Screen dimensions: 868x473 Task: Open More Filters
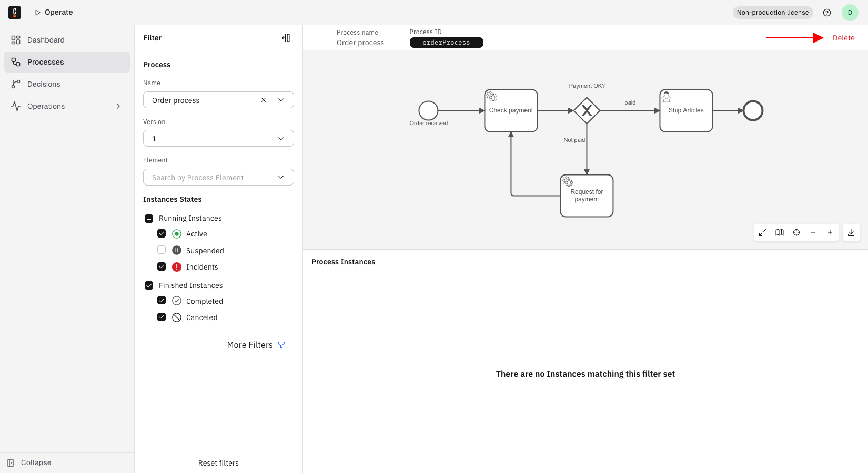pos(256,345)
